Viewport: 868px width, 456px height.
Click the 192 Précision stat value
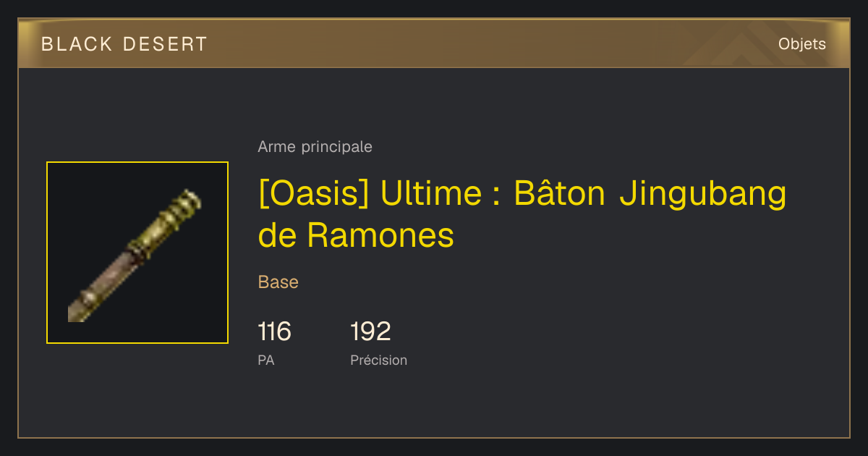[x=370, y=332]
